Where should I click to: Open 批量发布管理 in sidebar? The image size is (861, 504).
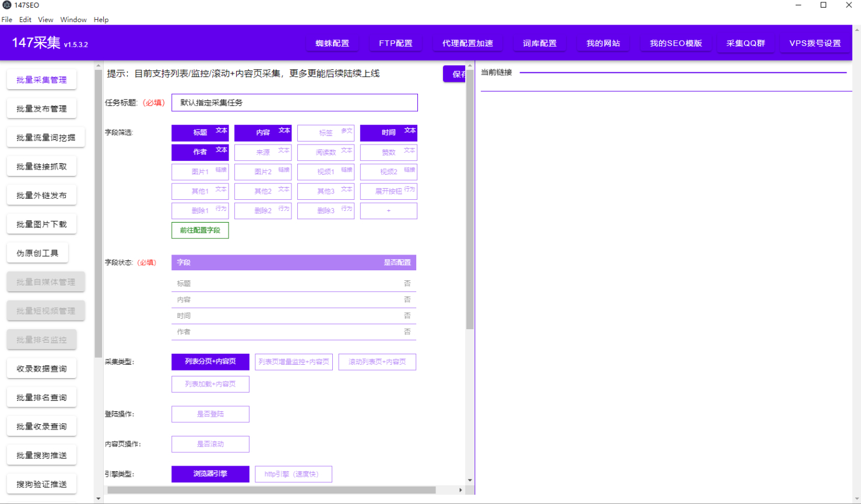[x=41, y=109]
